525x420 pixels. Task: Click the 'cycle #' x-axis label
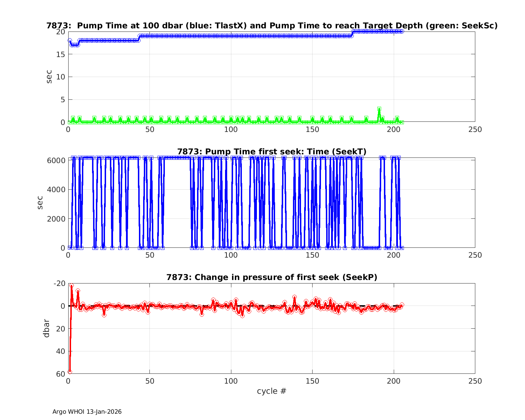[272, 391]
